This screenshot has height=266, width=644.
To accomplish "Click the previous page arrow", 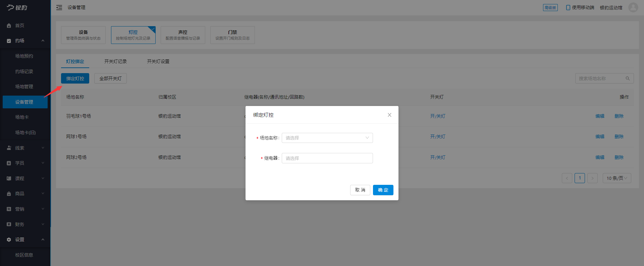I will click(567, 178).
